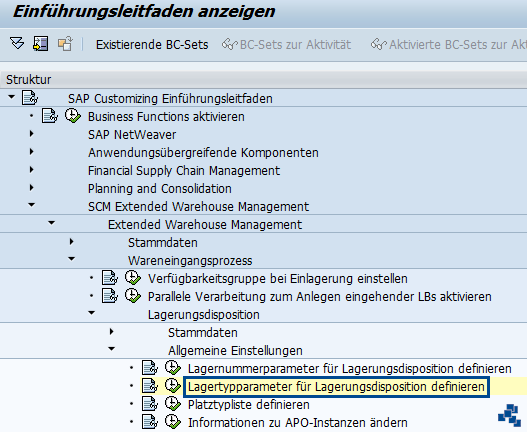The height and width of the screenshot is (432, 527).
Task: Click the position-on-node toolbar icon
Action: coord(41,44)
